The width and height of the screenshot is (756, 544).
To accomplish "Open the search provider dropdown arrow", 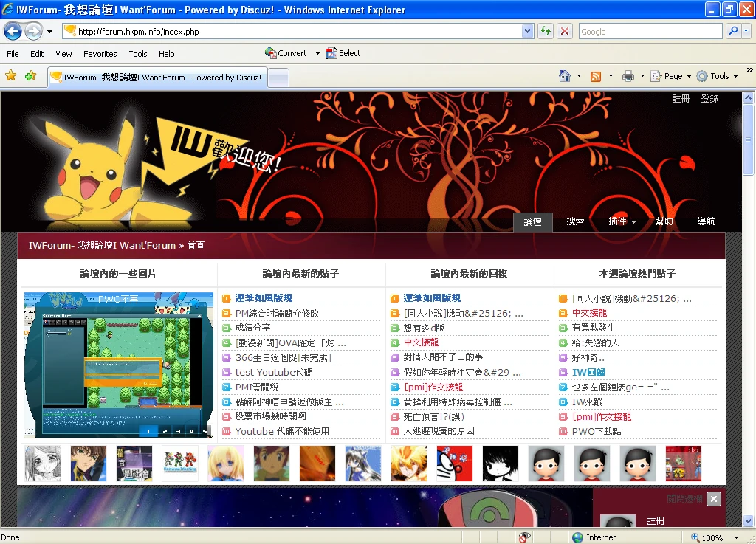I will click(x=746, y=31).
